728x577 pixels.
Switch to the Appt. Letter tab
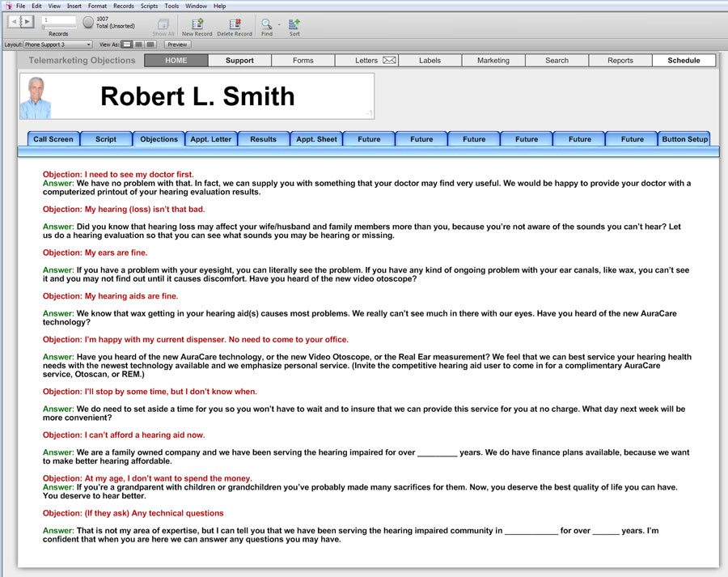tap(211, 139)
